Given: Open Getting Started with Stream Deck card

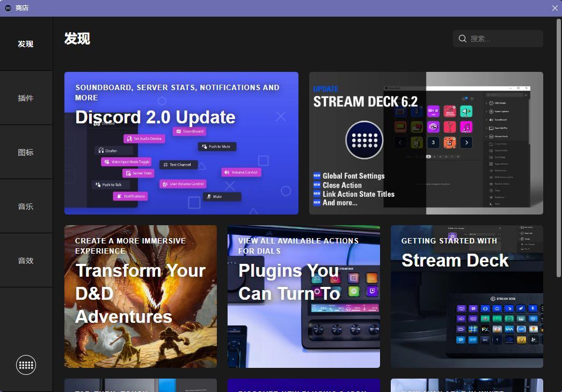Looking at the screenshot, I should pos(467,297).
